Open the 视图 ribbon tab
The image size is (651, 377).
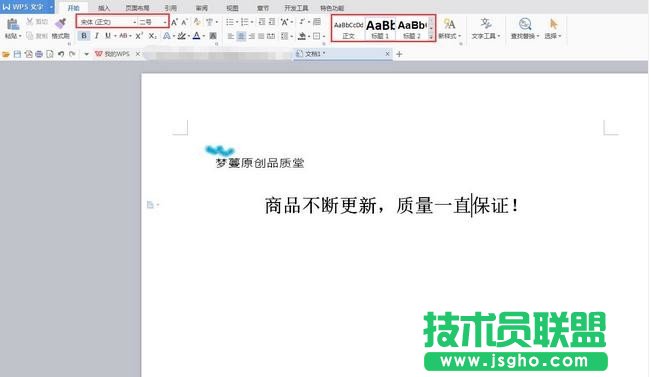point(232,8)
